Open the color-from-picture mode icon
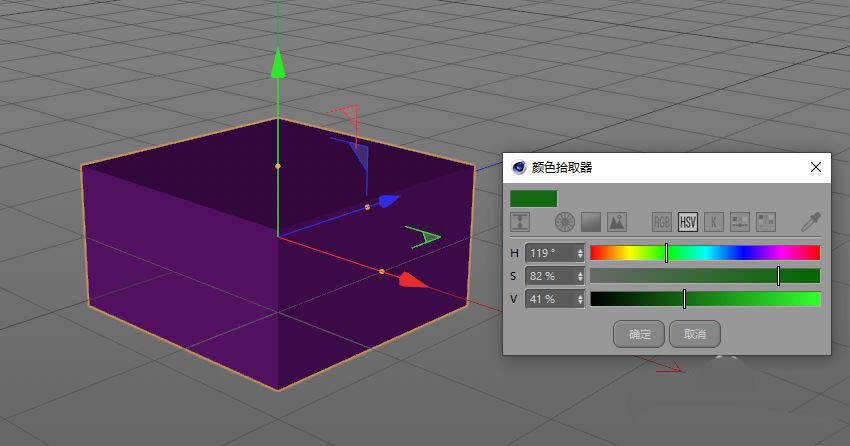The width and height of the screenshot is (850, 446). pos(617,222)
